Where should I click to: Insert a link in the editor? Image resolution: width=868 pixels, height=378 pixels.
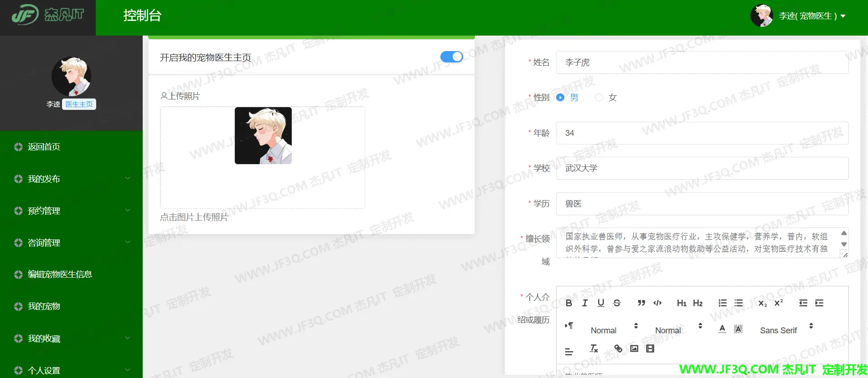(x=618, y=349)
